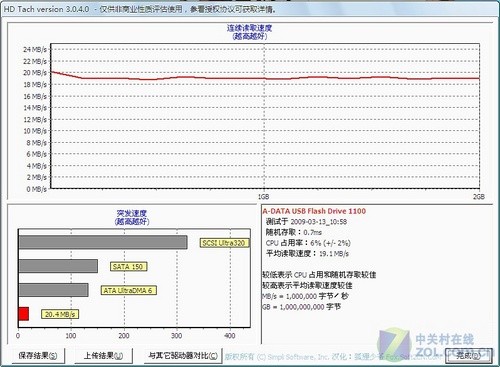Click the 保存结果(S) button
The image size is (500, 367).
38,356
